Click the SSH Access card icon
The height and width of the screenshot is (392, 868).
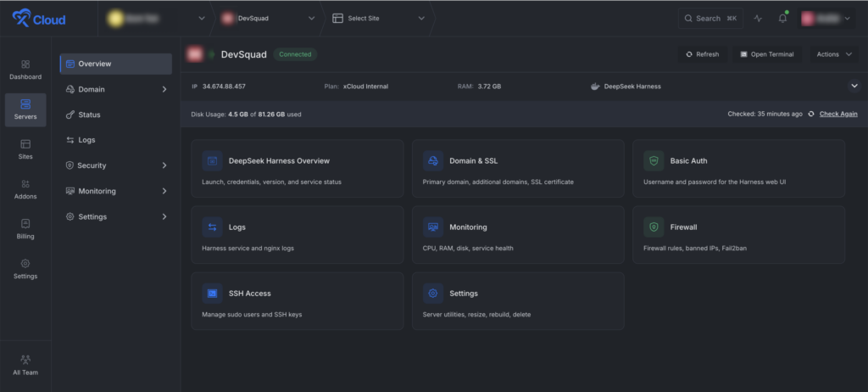(212, 294)
